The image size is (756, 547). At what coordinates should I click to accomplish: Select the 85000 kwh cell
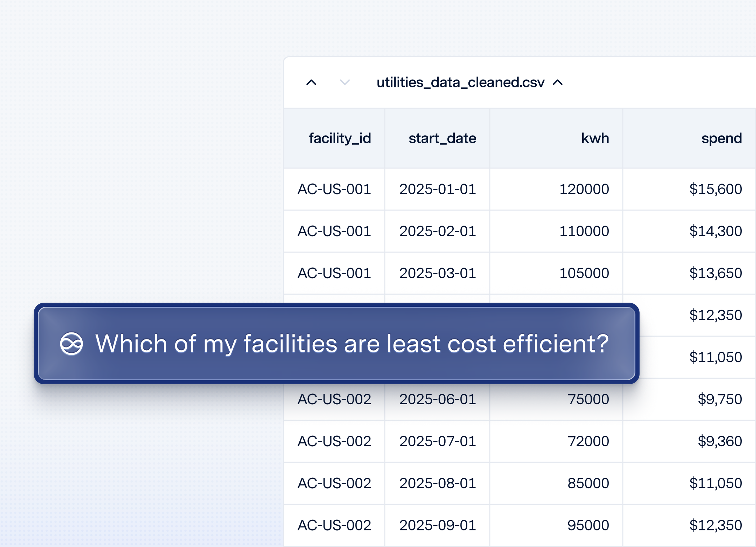tap(556, 483)
